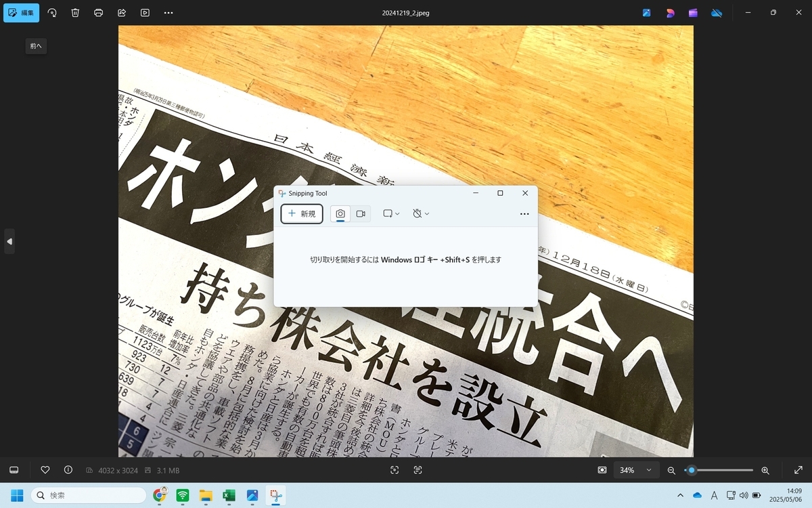812x508 pixels.
Task: Open the 34% zoom level dropdown
Action: pyautogui.click(x=636, y=470)
